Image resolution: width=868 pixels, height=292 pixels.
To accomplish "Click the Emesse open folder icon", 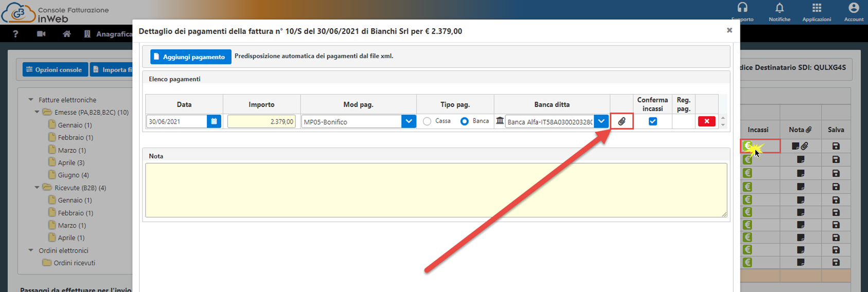I will coord(47,112).
